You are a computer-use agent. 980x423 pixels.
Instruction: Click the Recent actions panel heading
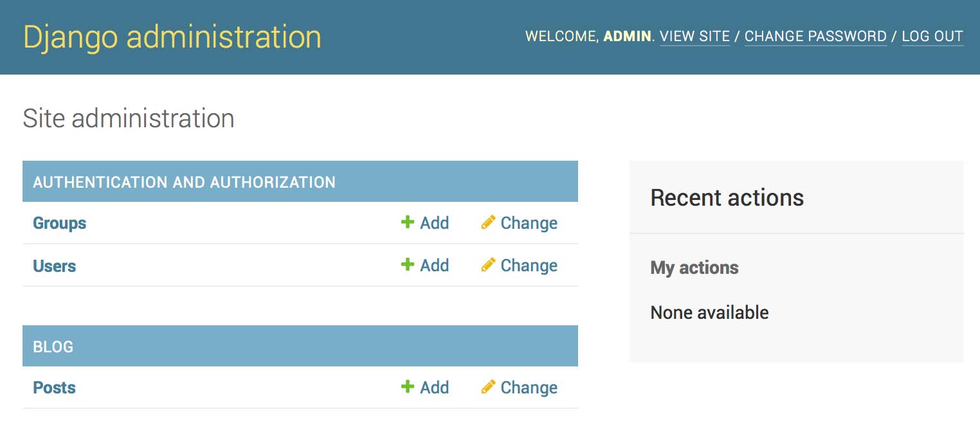tap(727, 197)
